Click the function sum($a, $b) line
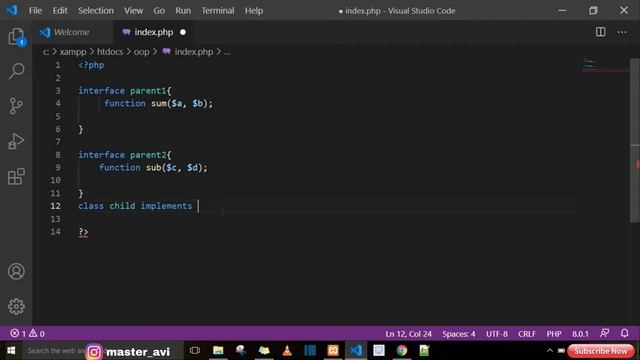The width and height of the screenshot is (640, 360). (x=158, y=103)
